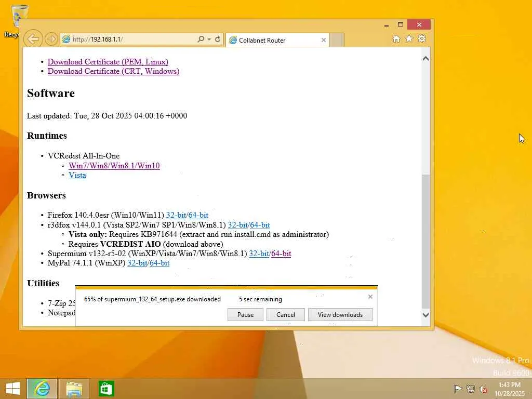
Task: Select the Collabnet Router tab
Action: (x=277, y=40)
